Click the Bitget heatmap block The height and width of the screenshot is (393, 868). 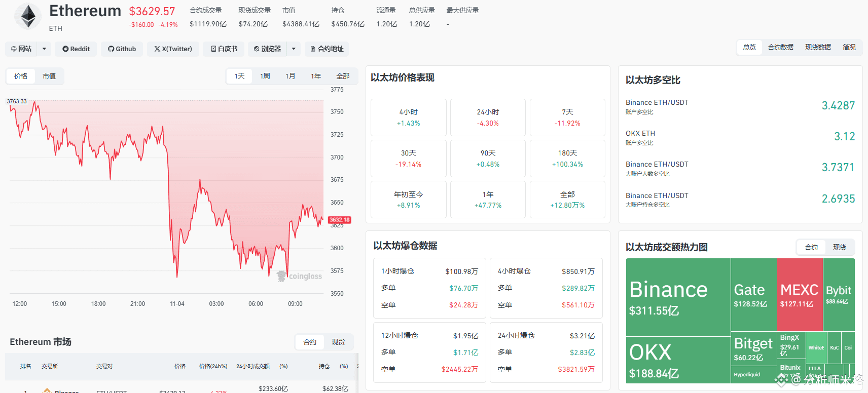[753, 348]
